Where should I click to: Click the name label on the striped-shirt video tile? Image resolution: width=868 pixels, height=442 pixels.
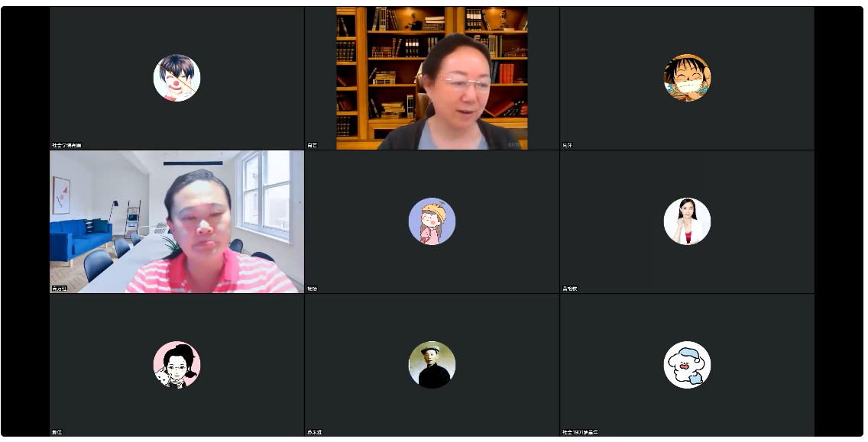tap(60, 289)
